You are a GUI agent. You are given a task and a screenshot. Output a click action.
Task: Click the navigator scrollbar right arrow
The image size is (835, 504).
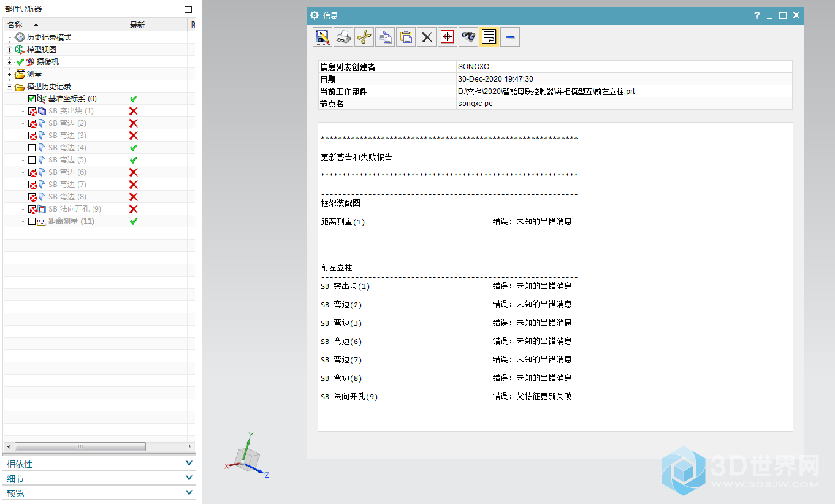(x=189, y=446)
